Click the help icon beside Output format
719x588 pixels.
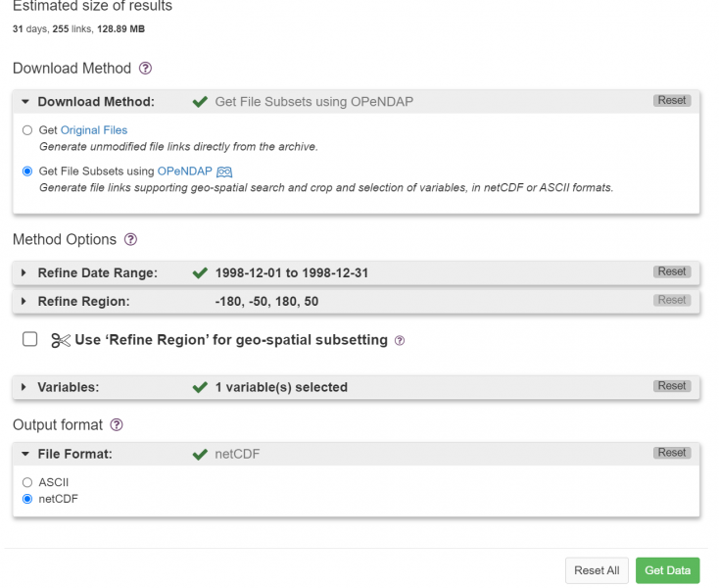(x=118, y=424)
